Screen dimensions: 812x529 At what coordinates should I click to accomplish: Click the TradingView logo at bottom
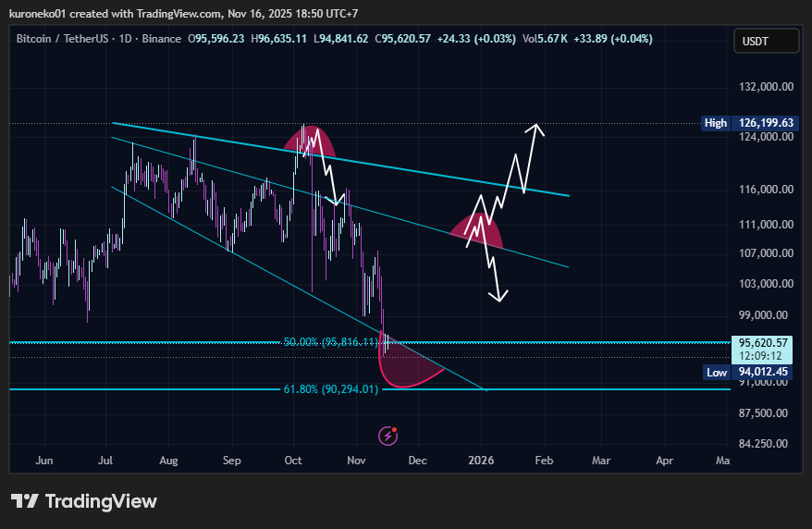click(84, 501)
